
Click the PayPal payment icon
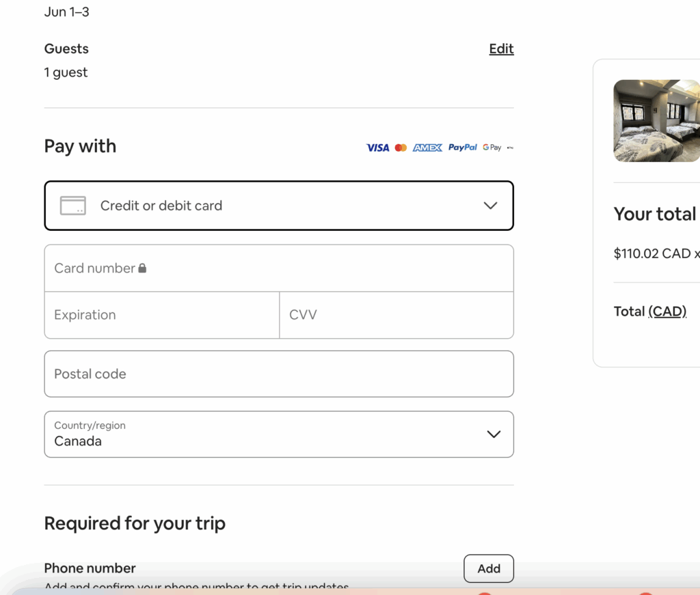(x=463, y=147)
